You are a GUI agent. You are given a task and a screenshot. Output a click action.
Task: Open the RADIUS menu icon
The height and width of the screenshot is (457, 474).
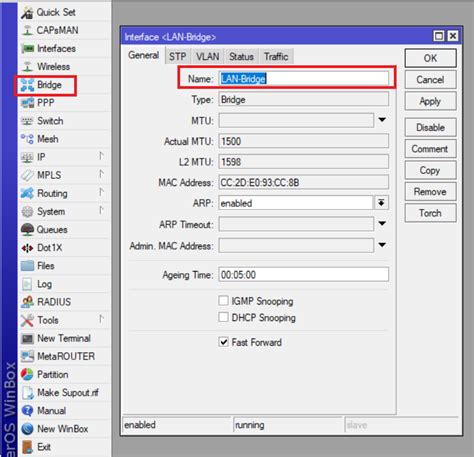(x=27, y=302)
